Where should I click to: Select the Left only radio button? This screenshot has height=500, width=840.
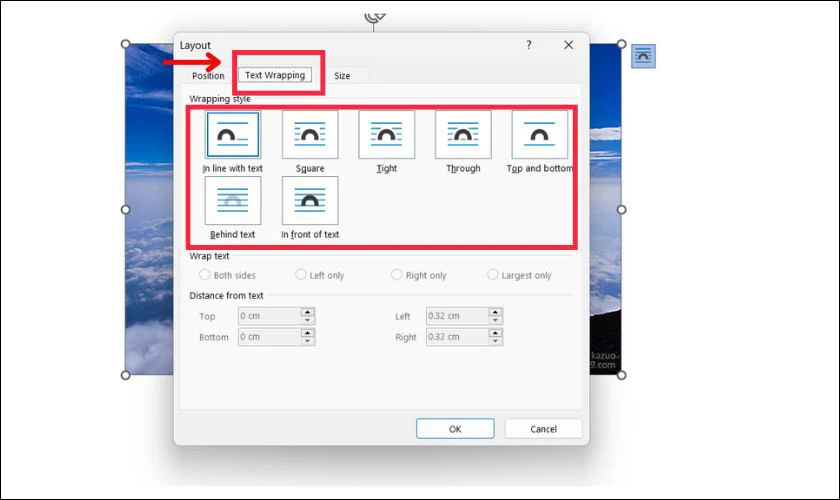click(x=301, y=274)
